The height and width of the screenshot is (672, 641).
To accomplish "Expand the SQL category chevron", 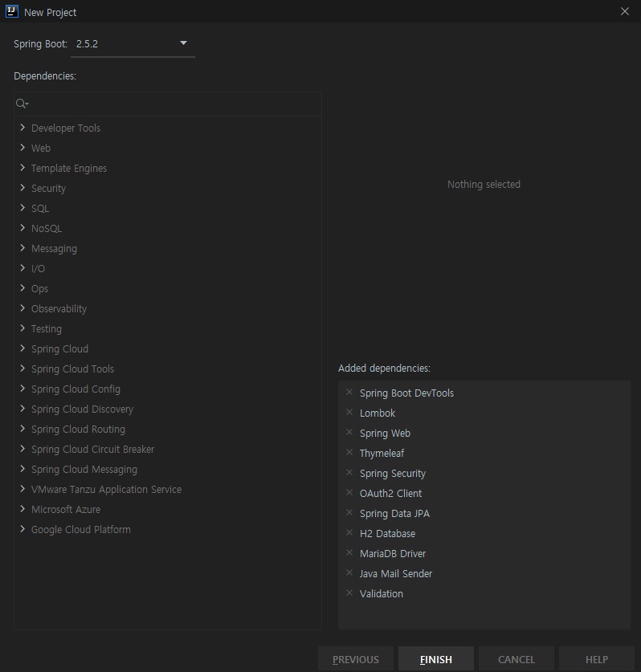I will (x=22, y=208).
